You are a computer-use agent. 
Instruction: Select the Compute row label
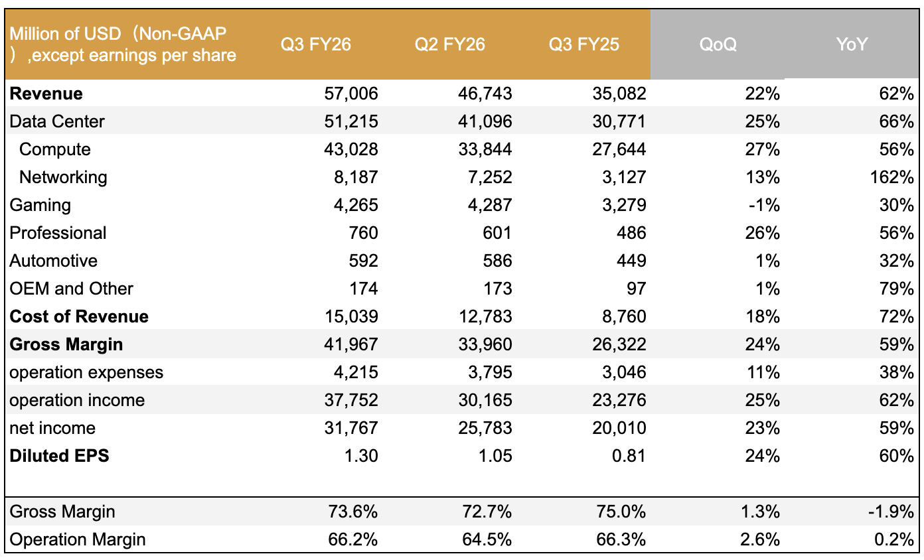point(55,149)
